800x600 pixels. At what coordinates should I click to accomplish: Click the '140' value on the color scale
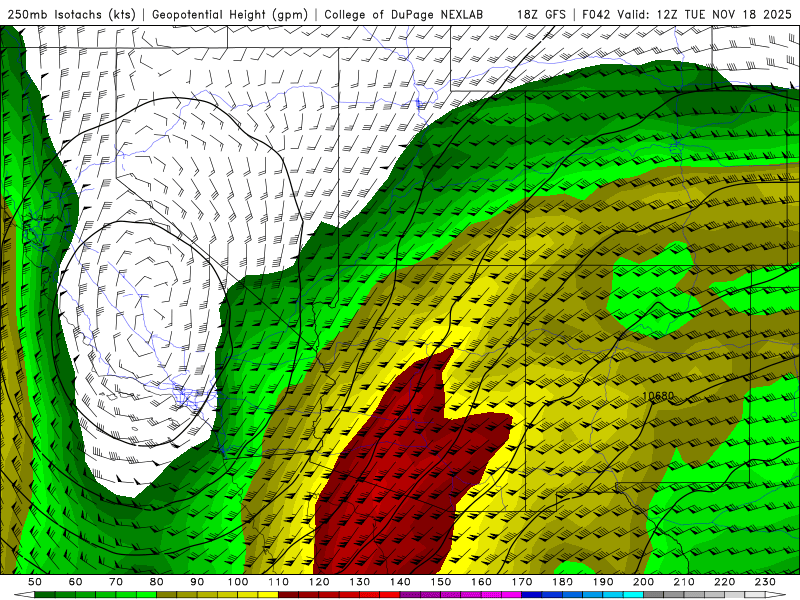(400, 582)
